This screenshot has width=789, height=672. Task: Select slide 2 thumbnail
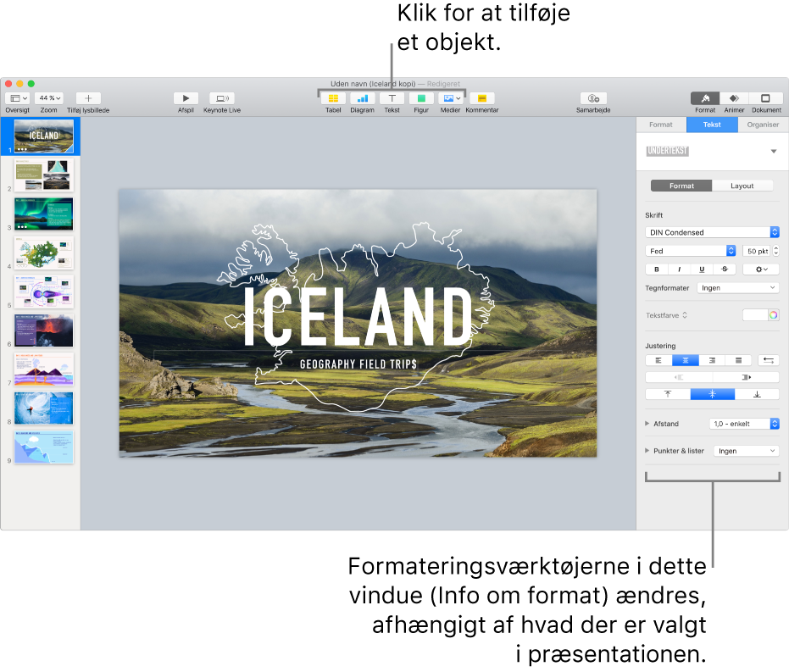[x=44, y=175]
